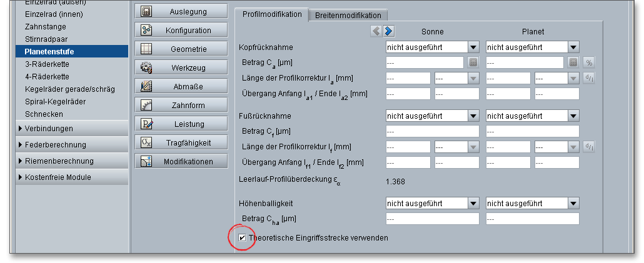Expand the Verbindungen section
Viewport: 644px width, 263px height.
click(21, 129)
